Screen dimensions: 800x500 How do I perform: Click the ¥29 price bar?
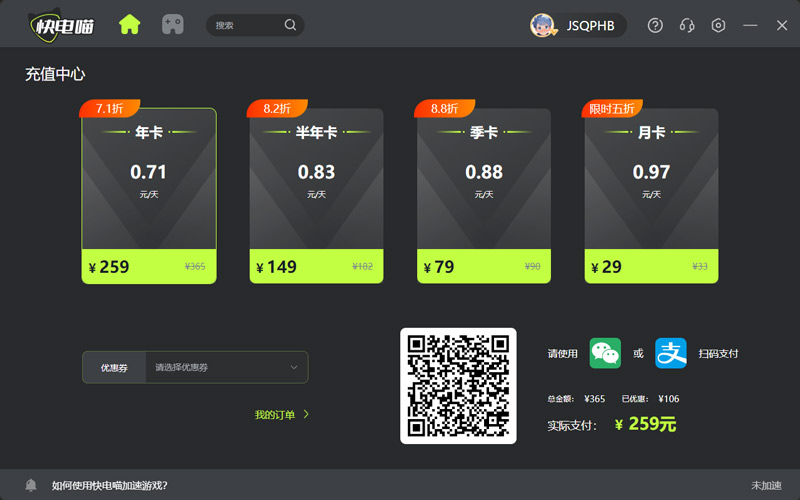pyautogui.click(x=652, y=266)
